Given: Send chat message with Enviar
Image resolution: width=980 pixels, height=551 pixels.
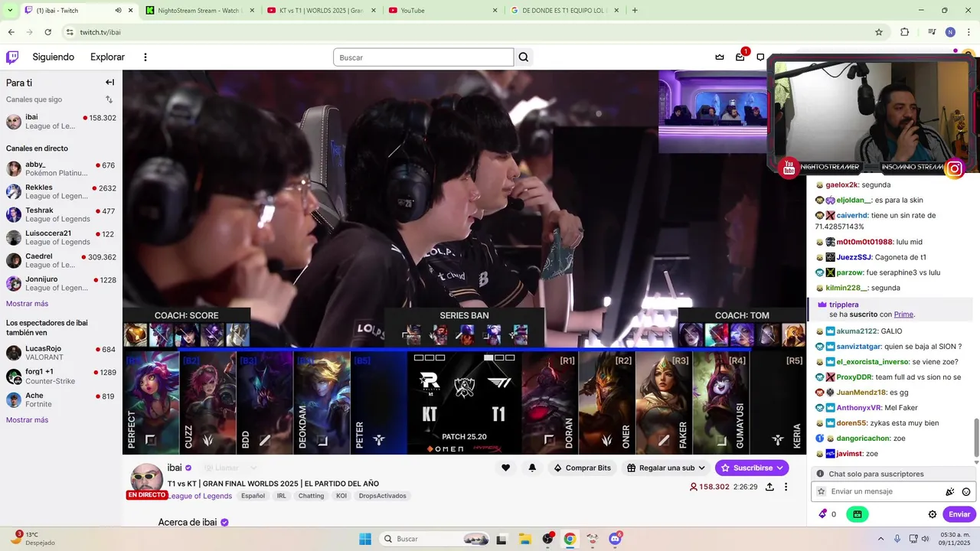Looking at the screenshot, I should coord(959,514).
